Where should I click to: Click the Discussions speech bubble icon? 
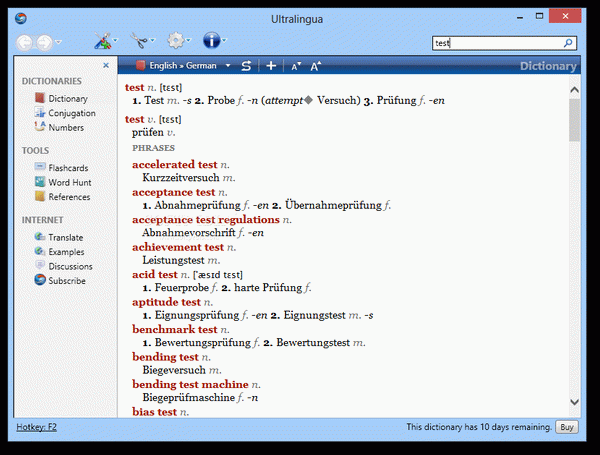[40, 265]
